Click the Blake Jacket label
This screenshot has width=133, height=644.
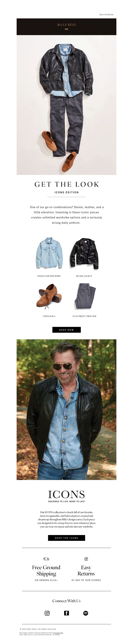tap(84, 276)
